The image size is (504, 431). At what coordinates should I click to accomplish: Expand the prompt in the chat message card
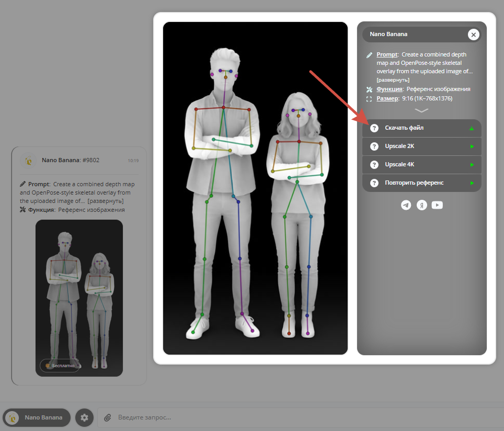coord(106,201)
